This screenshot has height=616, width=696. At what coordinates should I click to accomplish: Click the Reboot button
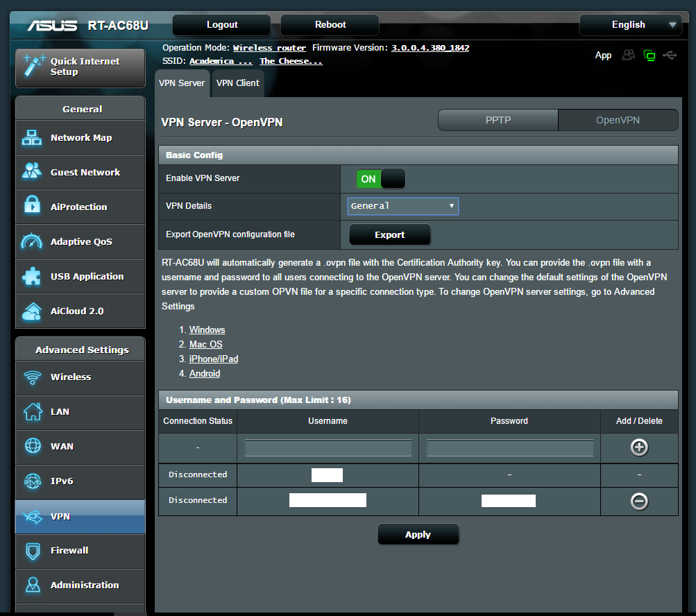330,25
